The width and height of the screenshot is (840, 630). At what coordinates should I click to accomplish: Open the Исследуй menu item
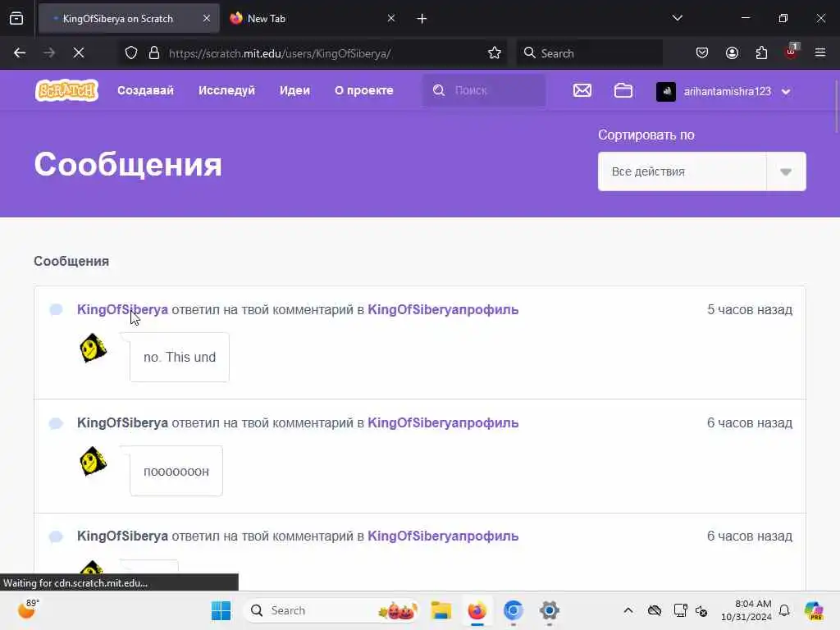click(x=226, y=90)
